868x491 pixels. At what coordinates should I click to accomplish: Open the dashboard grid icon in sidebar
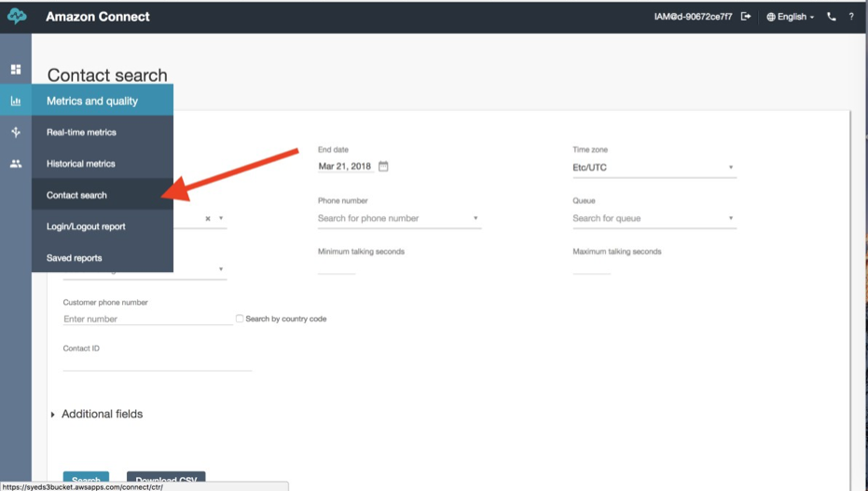(16, 69)
